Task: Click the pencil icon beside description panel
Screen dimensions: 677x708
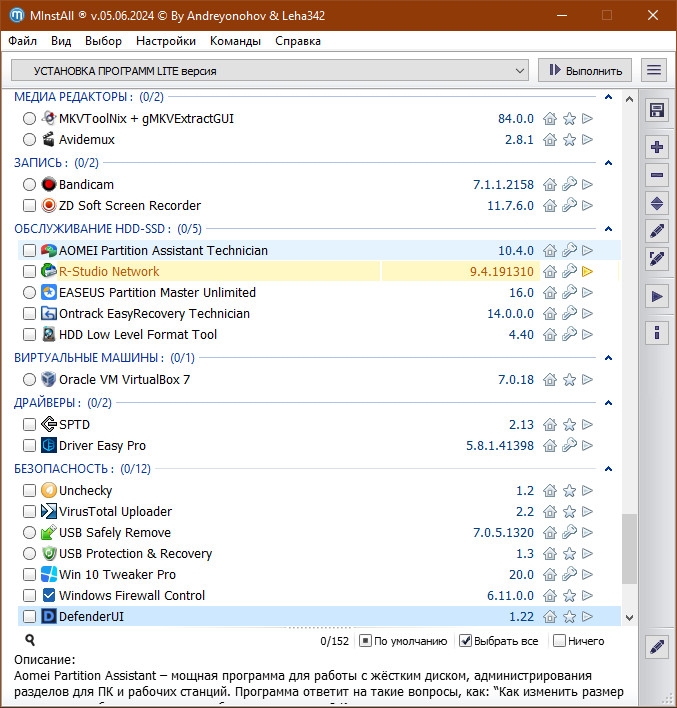Action: (657, 647)
